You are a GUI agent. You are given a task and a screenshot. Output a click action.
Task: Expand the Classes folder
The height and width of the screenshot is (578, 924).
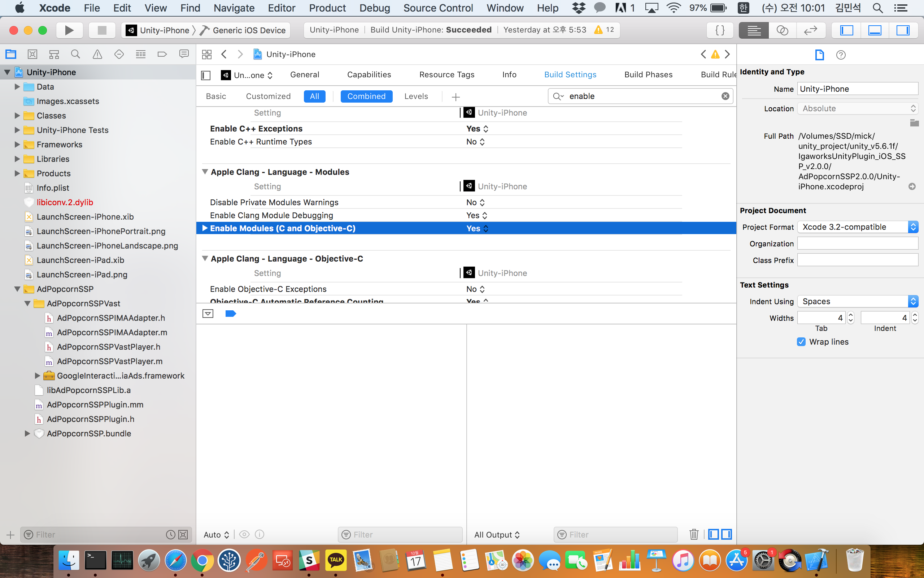[x=17, y=116]
